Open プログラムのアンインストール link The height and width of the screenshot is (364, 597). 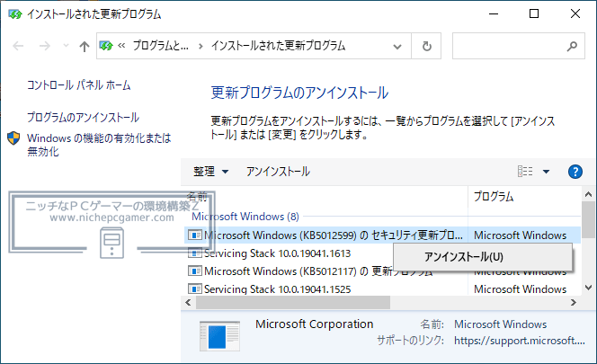[83, 118]
